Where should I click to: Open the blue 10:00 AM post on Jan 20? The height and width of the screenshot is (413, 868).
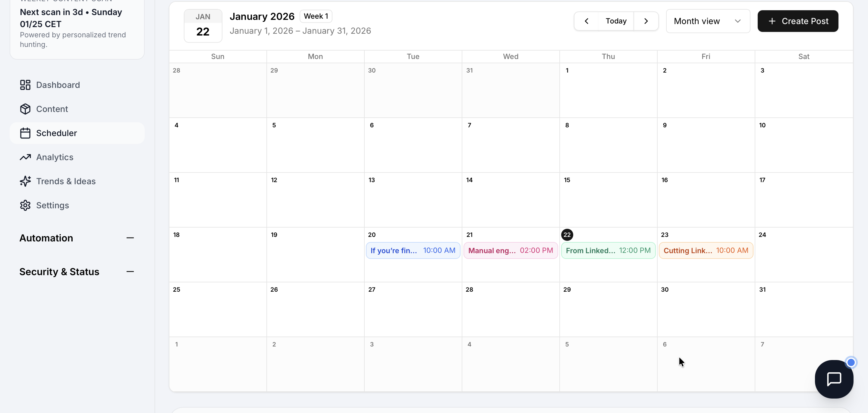pyautogui.click(x=413, y=250)
